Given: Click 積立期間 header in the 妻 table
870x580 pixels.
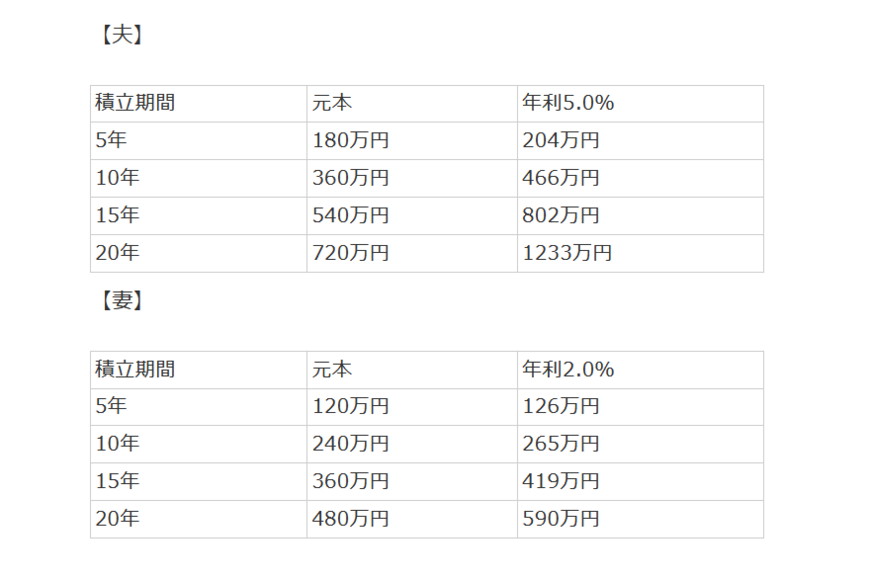Looking at the screenshot, I should click(135, 369).
